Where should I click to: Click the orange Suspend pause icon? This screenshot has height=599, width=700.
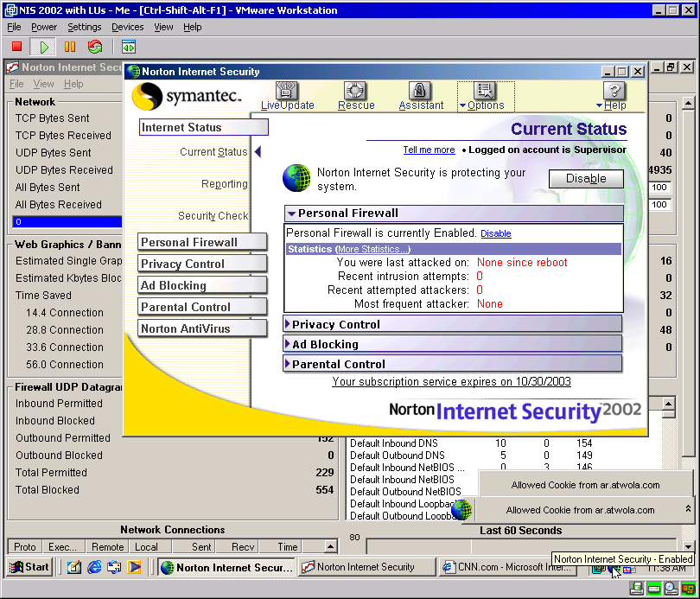coord(70,47)
